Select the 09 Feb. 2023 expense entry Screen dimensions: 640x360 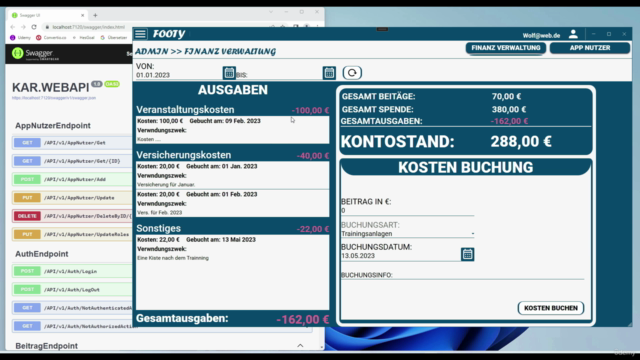(233, 130)
